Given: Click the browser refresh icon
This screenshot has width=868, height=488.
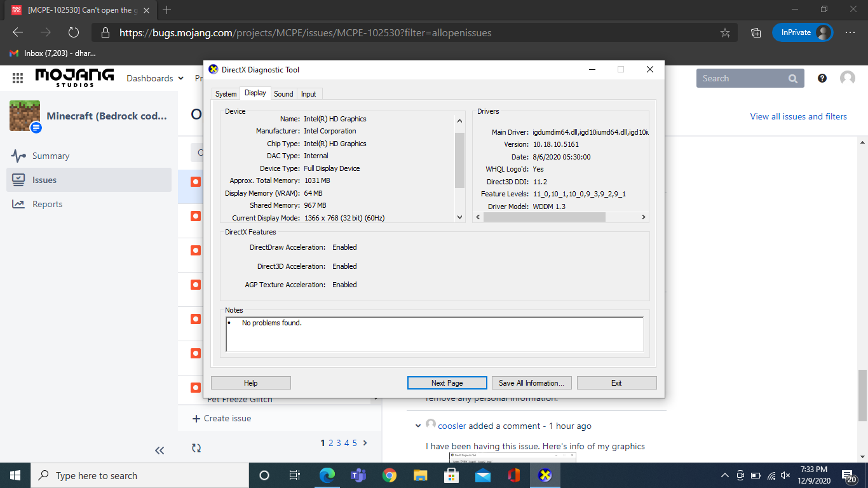Looking at the screenshot, I should (x=73, y=32).
